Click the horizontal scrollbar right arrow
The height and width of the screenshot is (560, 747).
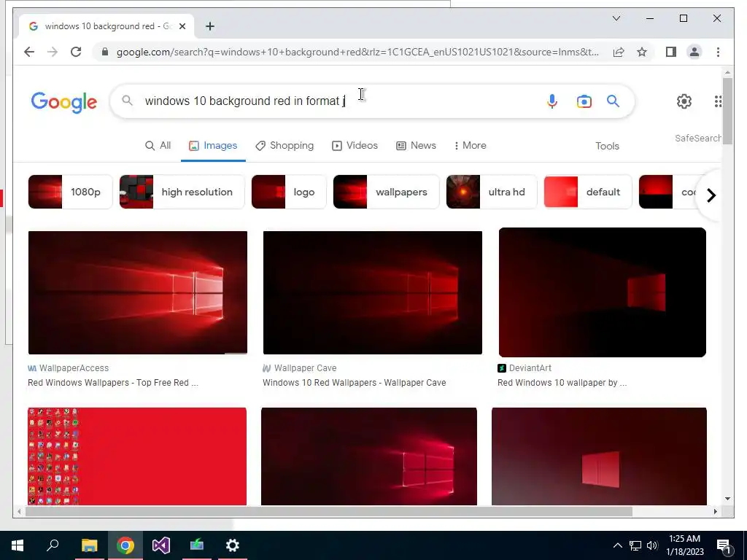point(715,511)
